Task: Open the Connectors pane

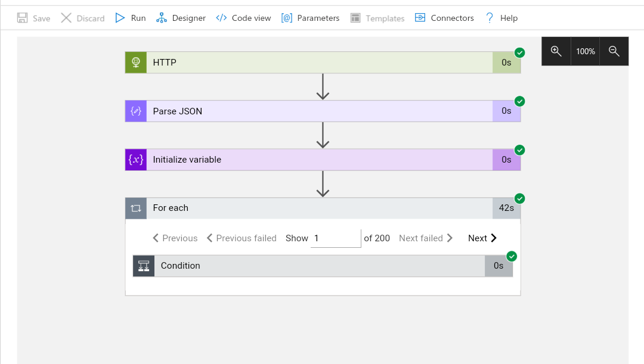Action: click(444, 18)
